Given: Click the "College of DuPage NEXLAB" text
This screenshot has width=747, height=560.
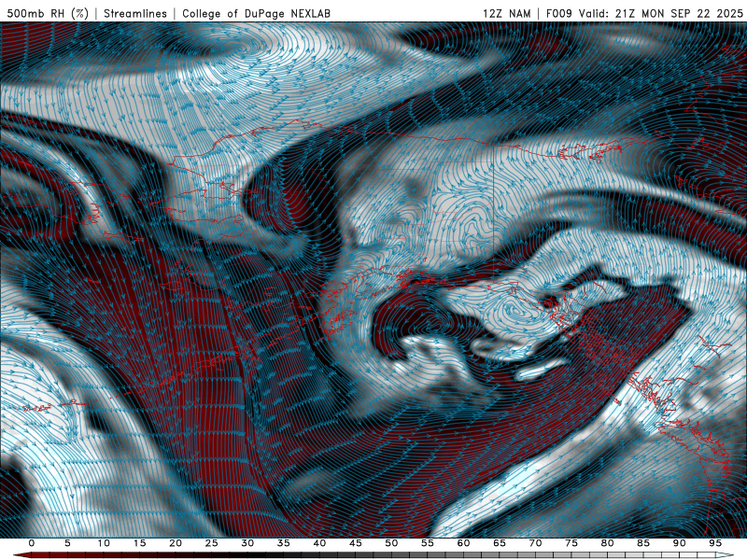Looking at the screenshot, I should [x=256, y=13].
